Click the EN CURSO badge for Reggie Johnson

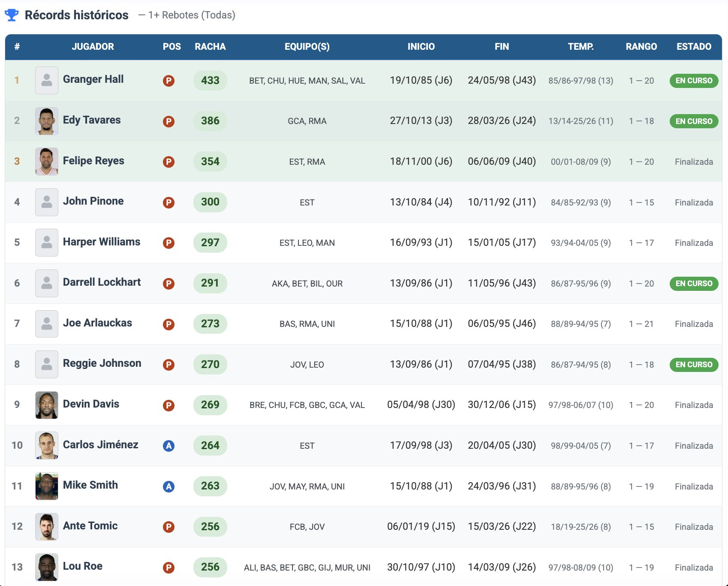[693, 365]
